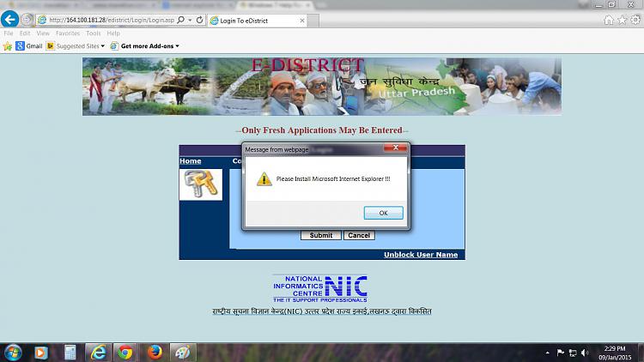This screenshot has width=644, height=362.
Task: Click the keys image on login panel
Action: point(200,184)
